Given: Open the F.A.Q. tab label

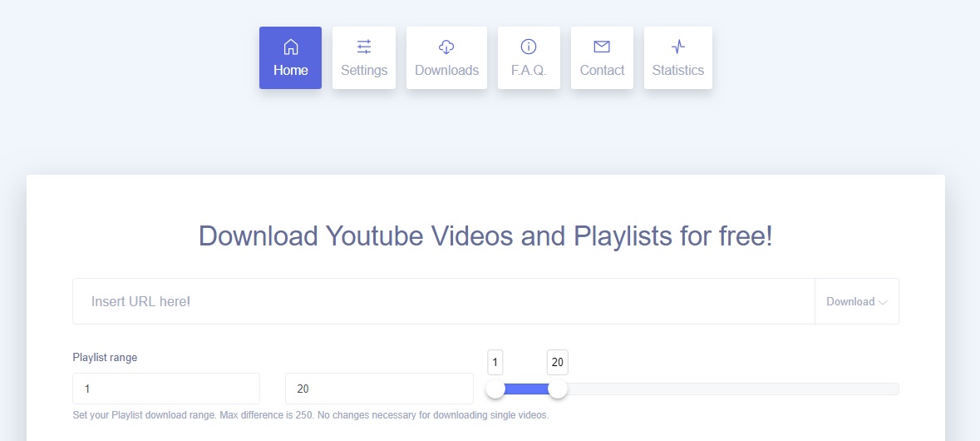Looking at the screenshot, I should (529, 70).
